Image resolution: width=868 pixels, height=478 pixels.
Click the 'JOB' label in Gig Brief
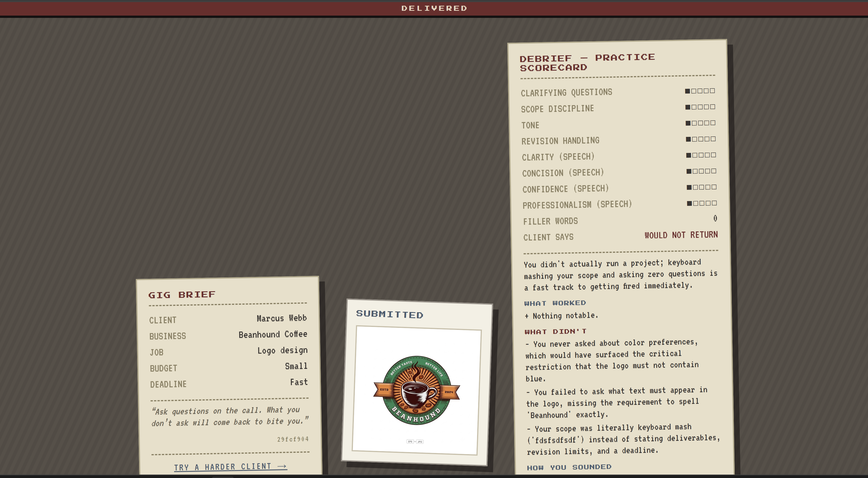(x=157, y=353)
